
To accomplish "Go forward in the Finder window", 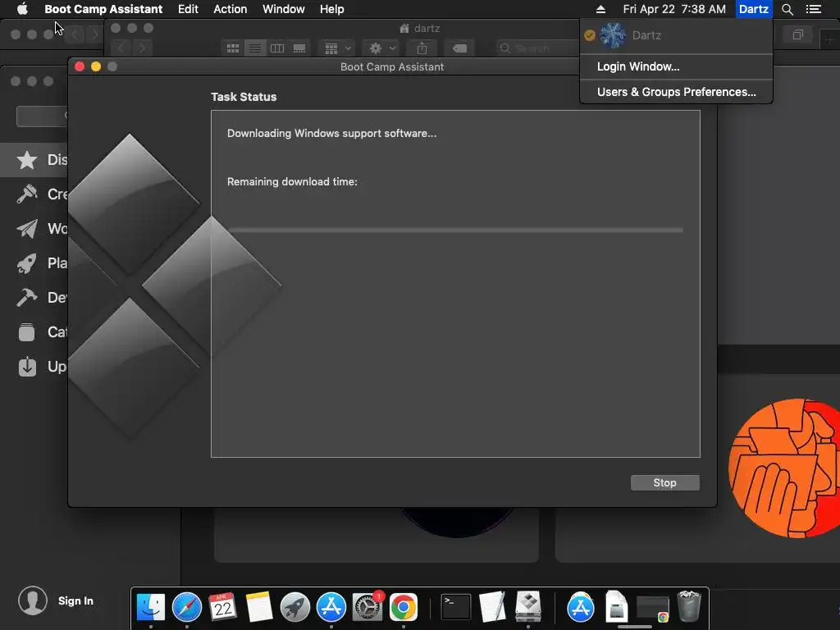I will 142,48.
